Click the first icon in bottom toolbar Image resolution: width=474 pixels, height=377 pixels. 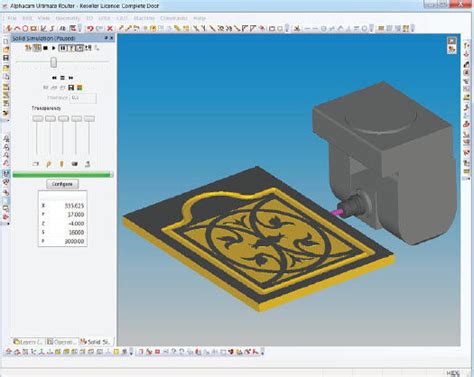pos(9,351)
